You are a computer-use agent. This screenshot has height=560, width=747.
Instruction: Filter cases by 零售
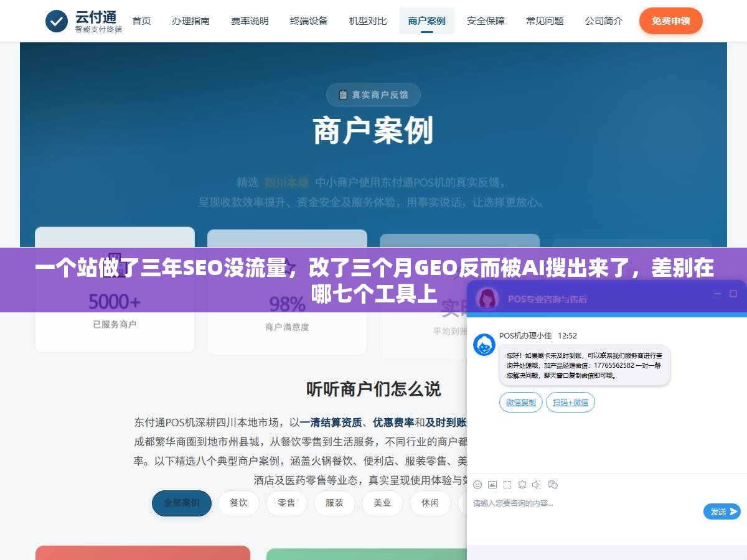pyautogui.click(x=286, y=503)
